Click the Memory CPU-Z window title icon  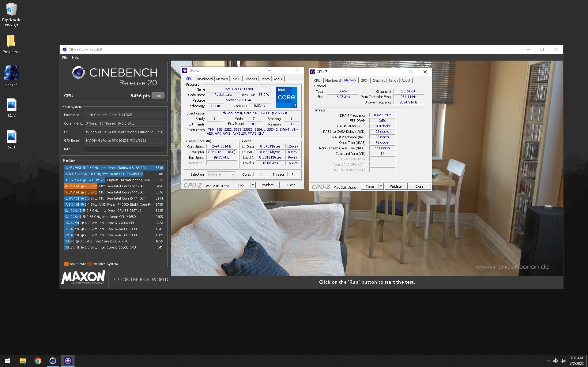click(x=313, y=72)
